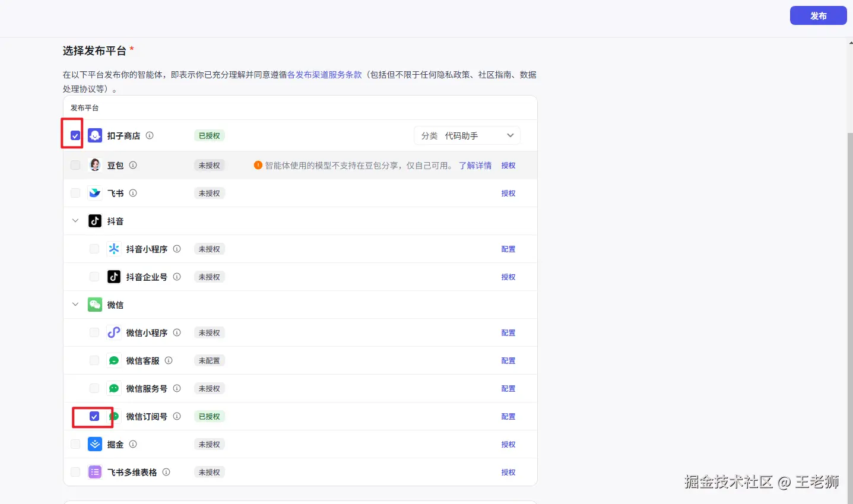Click 未配置 status badge for 微信客服
Image resolution: width=853 pixels, height=504 pixels.
[x=210, y=360]
